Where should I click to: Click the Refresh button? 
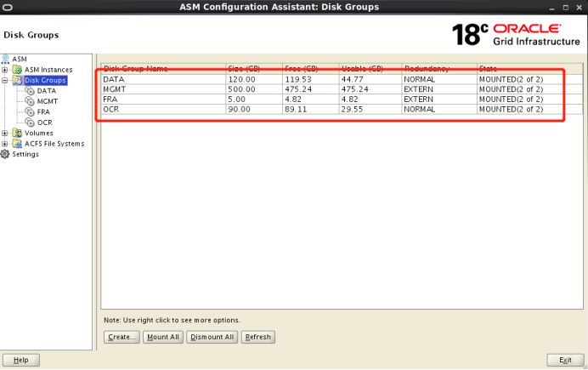(258, 337)
